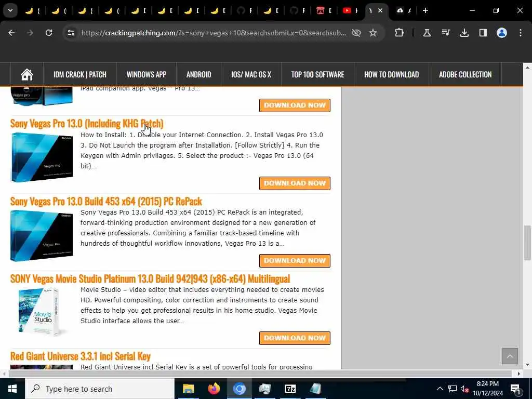Open the Adobe Collection menu
Viewport: 532px width, 399px height.
click(x=465, y=74)
